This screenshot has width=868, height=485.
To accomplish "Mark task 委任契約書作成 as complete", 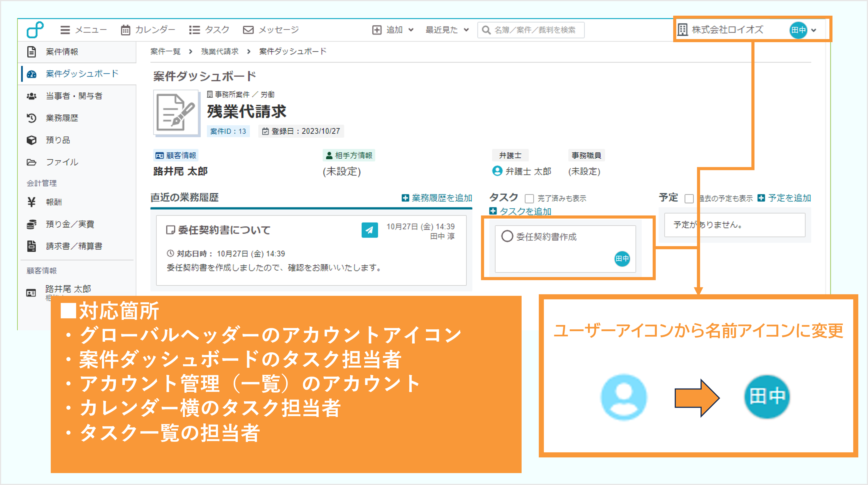I will (507, 236).
